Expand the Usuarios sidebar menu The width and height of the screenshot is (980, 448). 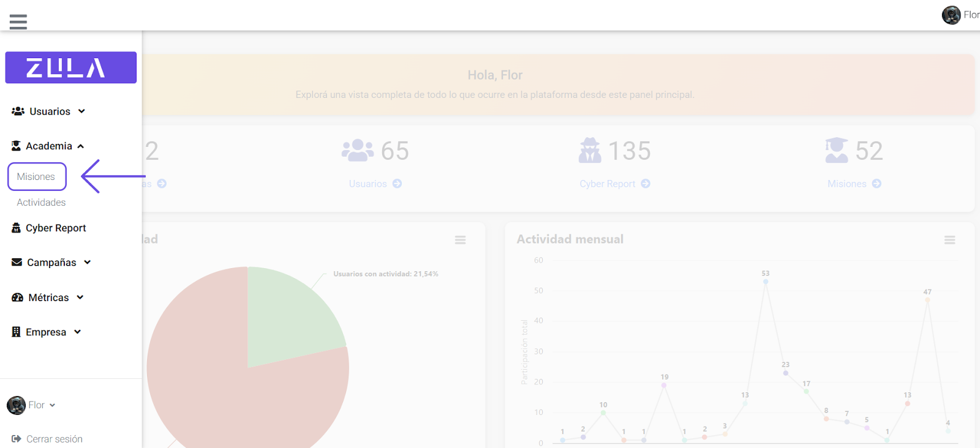[x=49, y=111]
